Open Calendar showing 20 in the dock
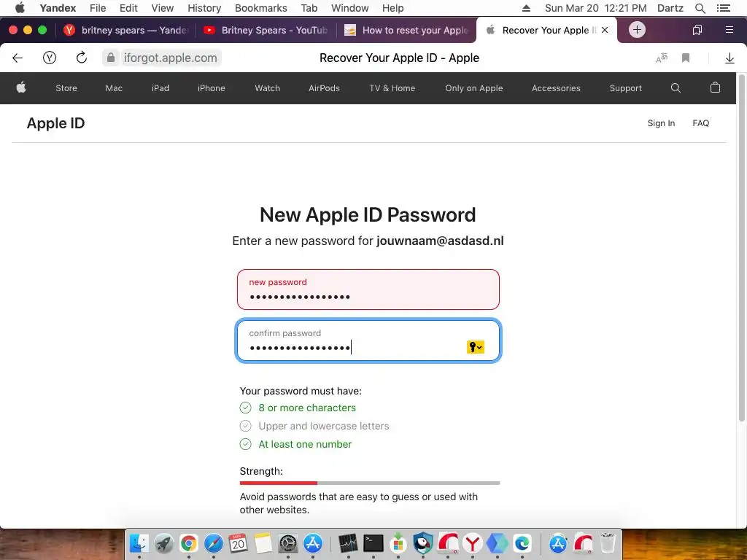This screenshot has height=560, width=747. (x=239, y=542)
